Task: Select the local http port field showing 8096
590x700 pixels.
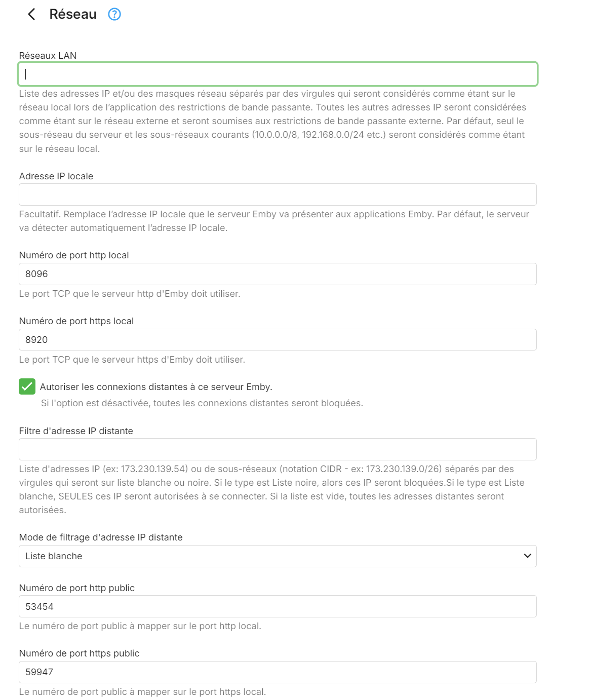Action: [278, 274]
